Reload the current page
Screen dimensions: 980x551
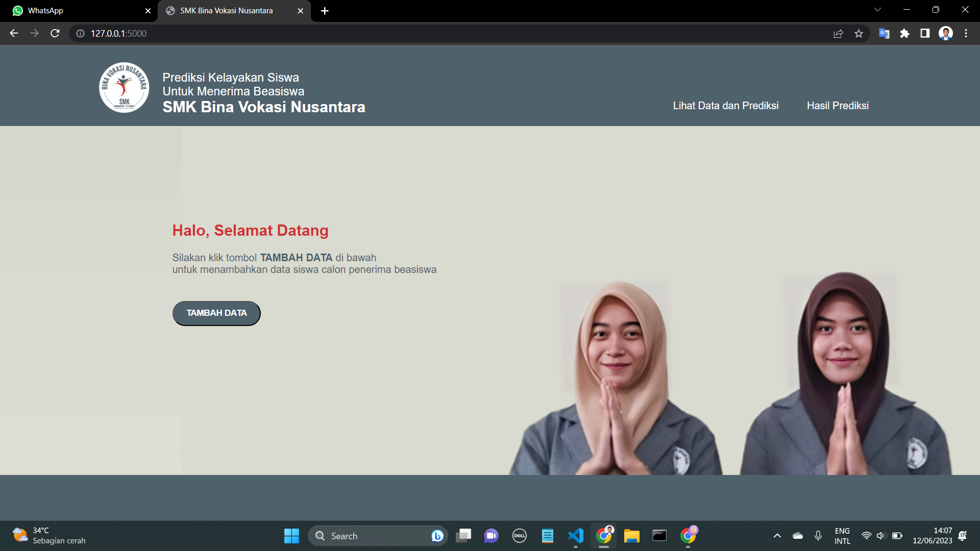click(x=55, y=33)
